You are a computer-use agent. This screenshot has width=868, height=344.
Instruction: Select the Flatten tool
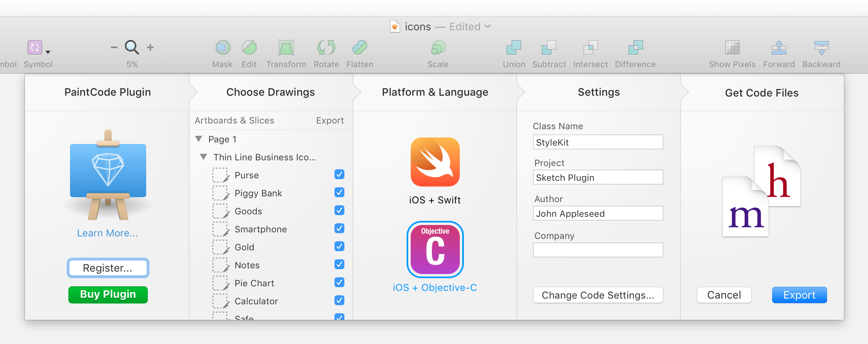pyautogui.click(x=360, y=48)
